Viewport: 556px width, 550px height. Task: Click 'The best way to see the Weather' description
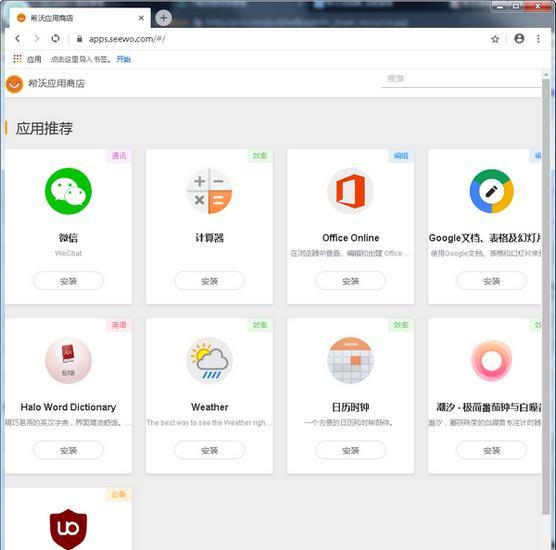click(209, 423)
